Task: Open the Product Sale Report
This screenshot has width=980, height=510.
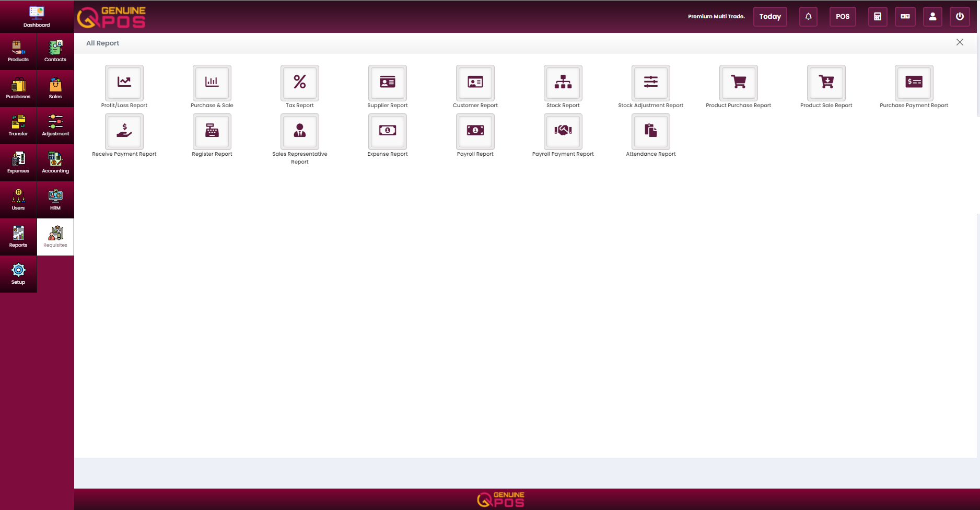Action: pos(826,83)
